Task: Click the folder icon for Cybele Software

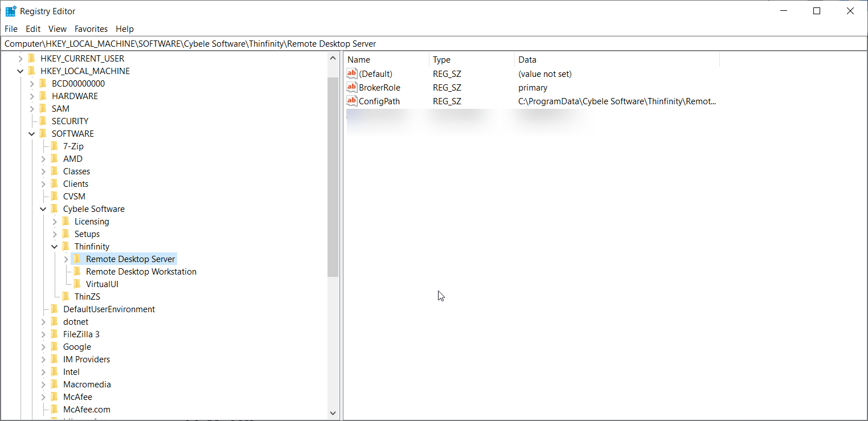Action: coord(54,209)
